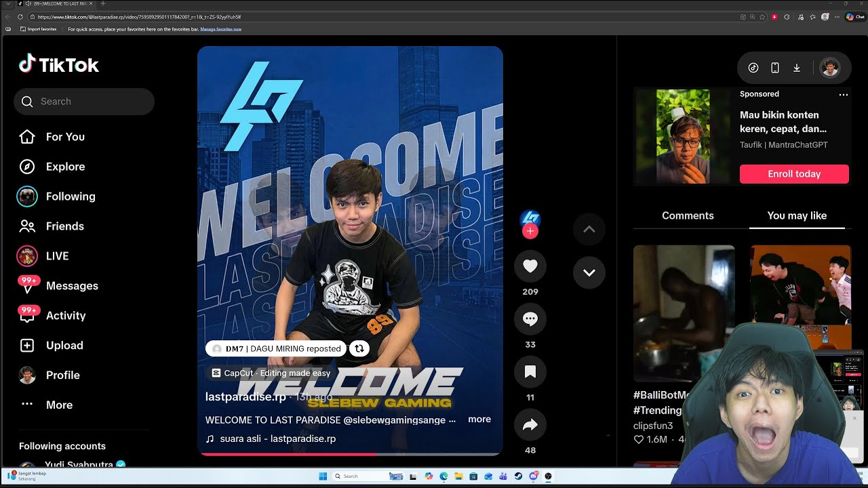Open the CapCut editing link
Screen dimensions: 868x488
[x=271, y=373]
